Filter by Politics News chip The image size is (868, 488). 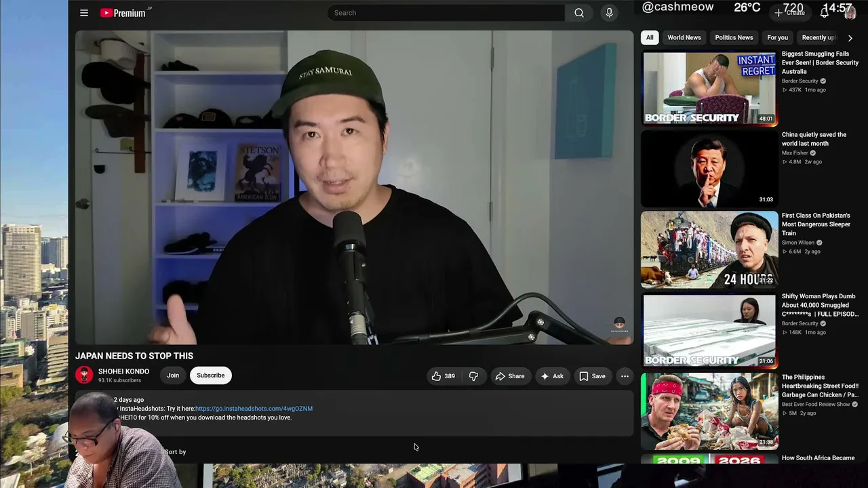tap(734, 38)
